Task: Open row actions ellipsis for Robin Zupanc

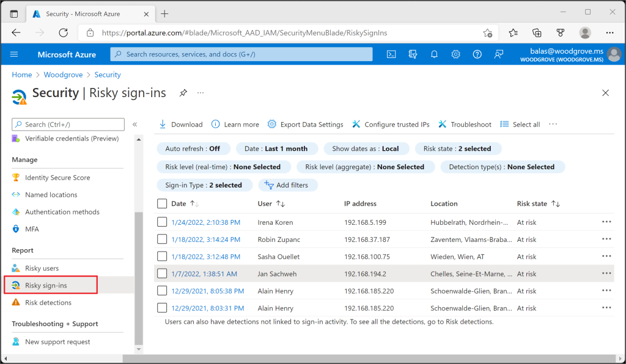Action: tap(606, 239)
